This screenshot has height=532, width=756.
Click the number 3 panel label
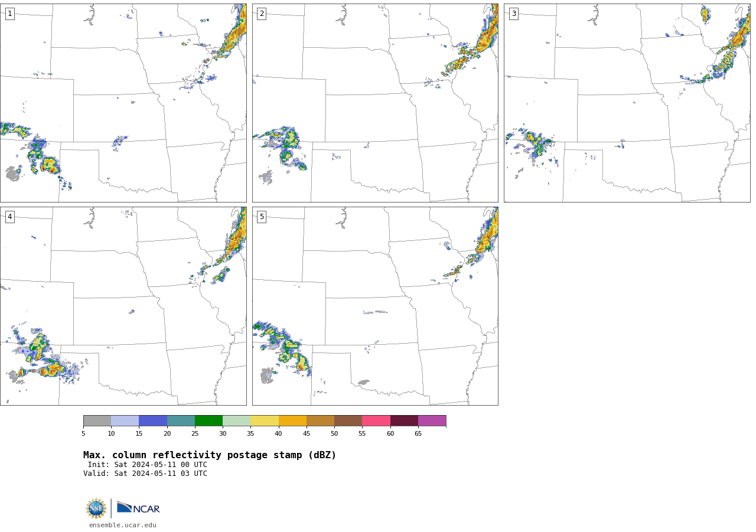click(513, 14)
